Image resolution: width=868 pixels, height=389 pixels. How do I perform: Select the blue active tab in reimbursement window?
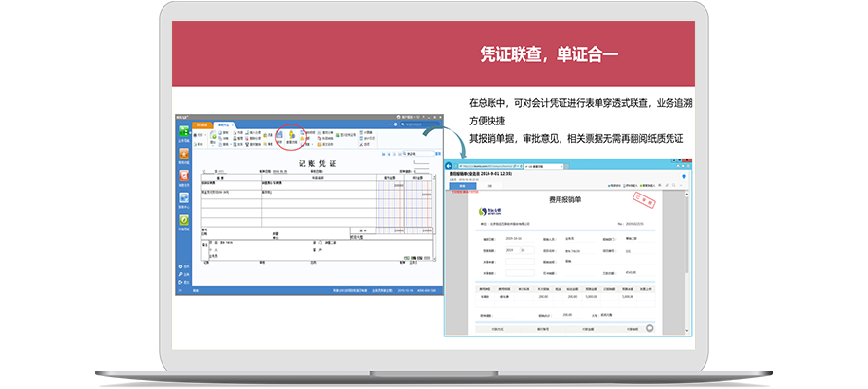click(463, 184)
